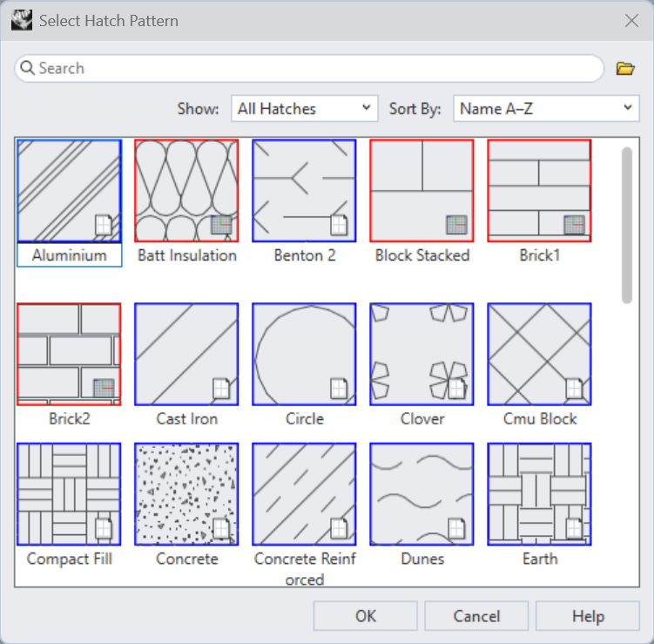Pick the Circle hatch pattern

coord(304,354)
